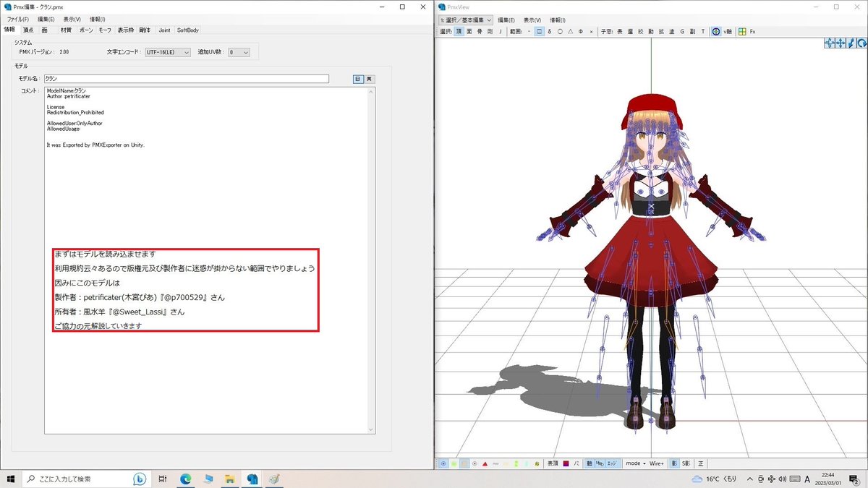Screen dimensions: 868x488
Task: Click Wire+ in the bottom toolbar
Action: pyautogui.click(x=656, y=463)
